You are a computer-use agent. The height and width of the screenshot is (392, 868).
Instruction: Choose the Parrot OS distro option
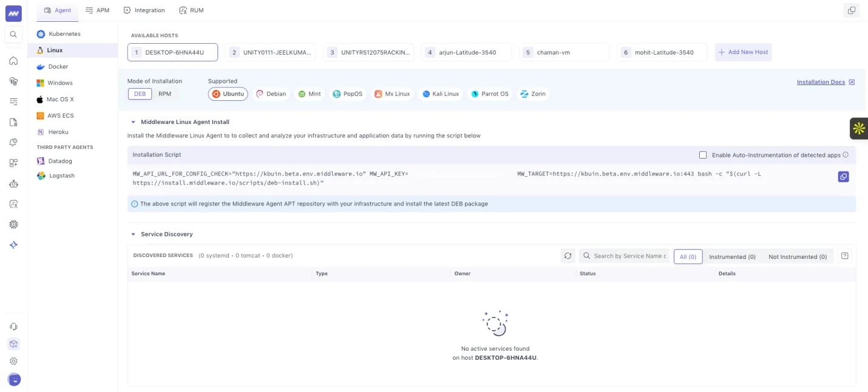coord(489,94)
